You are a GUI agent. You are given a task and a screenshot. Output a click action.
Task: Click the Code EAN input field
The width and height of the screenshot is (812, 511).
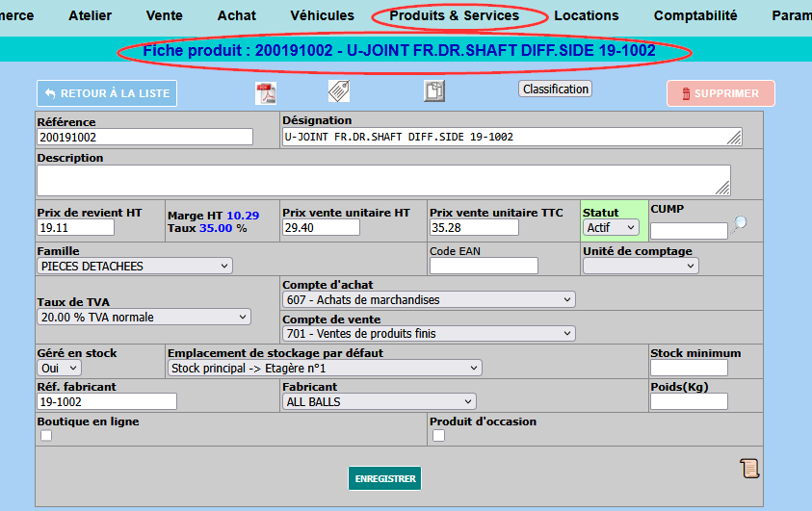[484, 266]
